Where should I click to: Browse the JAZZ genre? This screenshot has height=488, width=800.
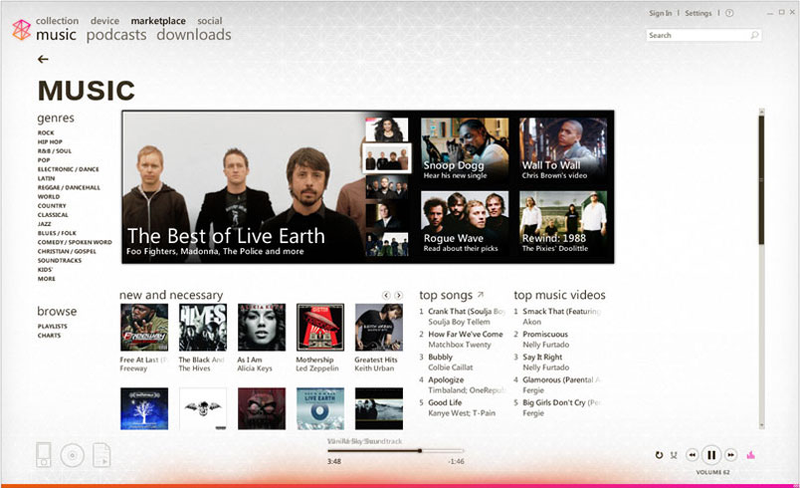point(44,224)
